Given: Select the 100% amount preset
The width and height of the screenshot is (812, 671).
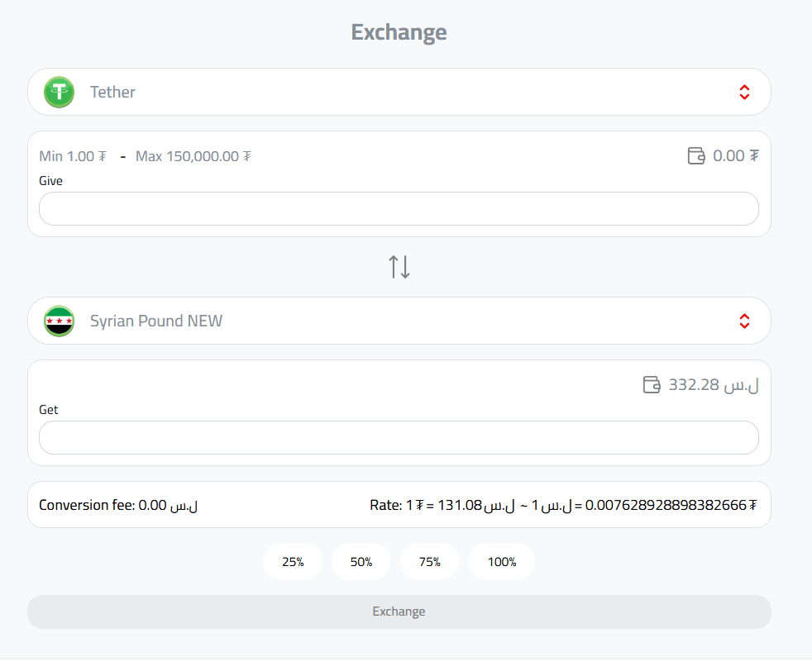Looking at the screenshot, I should point(501,562).
